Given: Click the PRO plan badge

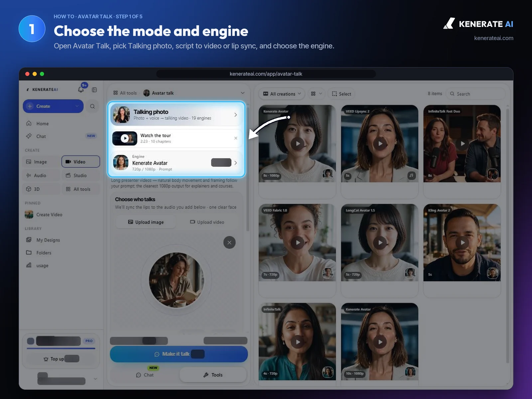Looking at the screenshot, I should [89, 341].
